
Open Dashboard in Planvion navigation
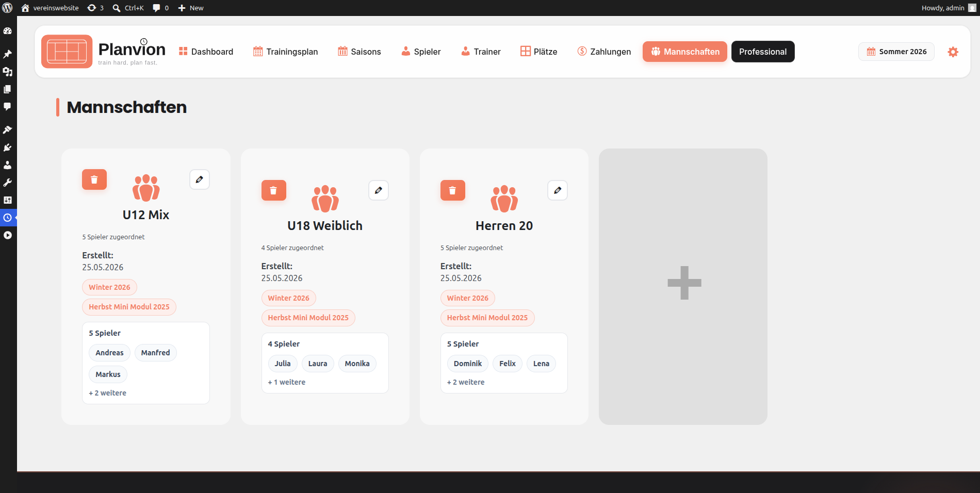click(206, 52)
